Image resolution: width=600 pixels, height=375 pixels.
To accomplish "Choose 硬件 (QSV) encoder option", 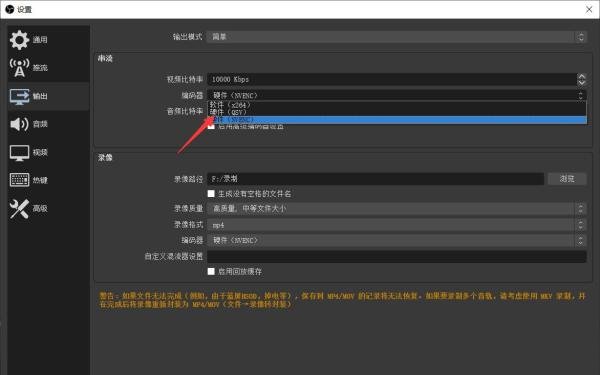I will click(397, 112).
